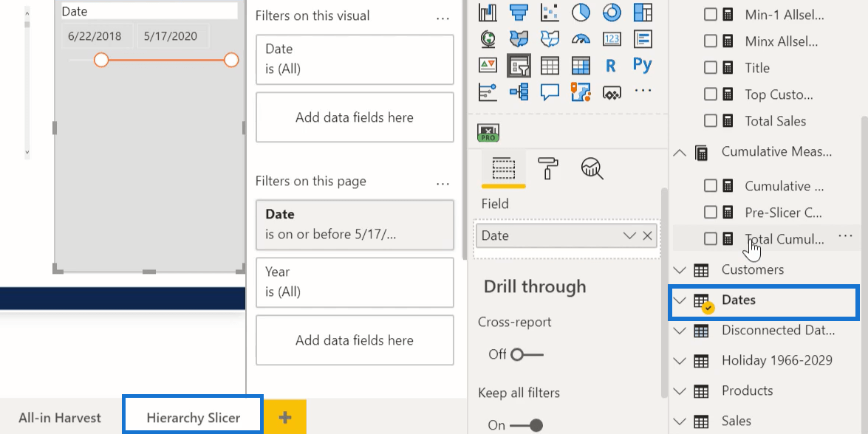Select the Treemap visual

tap(643, 12)
